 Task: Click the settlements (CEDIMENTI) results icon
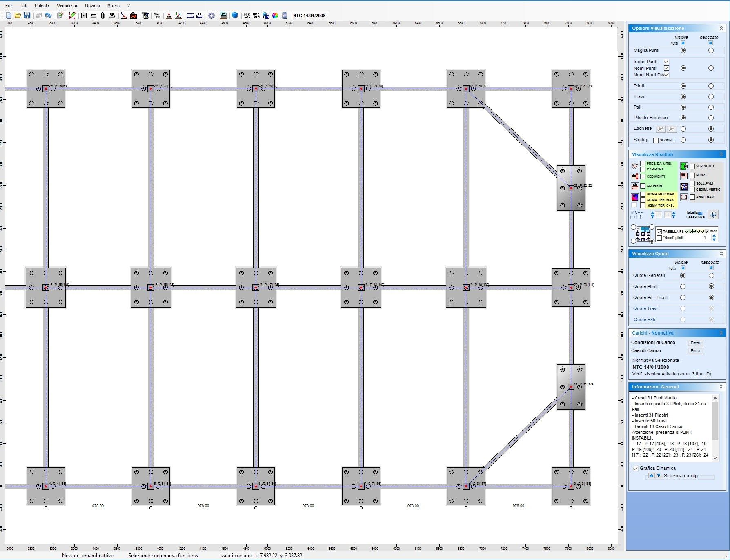tap(634, 176)
